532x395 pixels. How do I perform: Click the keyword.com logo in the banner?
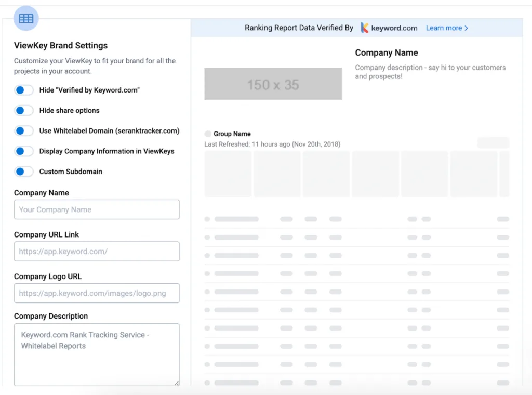coord(389,28)
